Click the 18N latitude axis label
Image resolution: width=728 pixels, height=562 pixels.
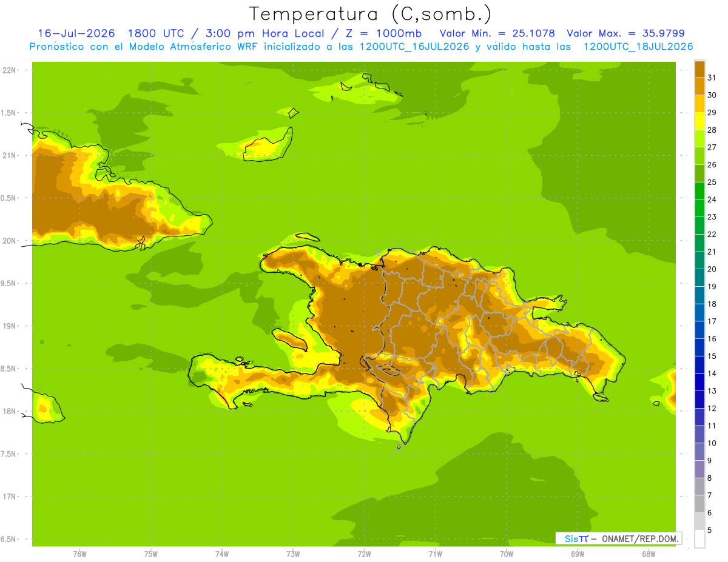click(x=9, y=411)
